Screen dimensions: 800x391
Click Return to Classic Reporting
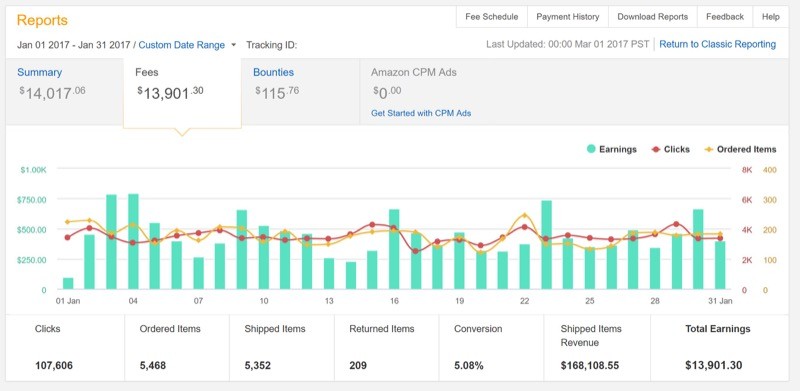pyautogui.click(x=717, y=44)
